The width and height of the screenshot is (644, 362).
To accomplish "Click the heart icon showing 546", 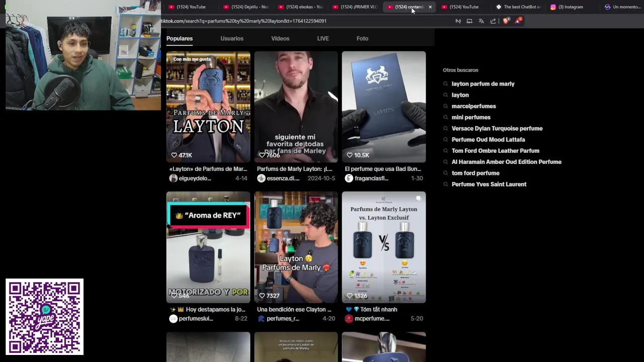I will [x=174, y=296].
